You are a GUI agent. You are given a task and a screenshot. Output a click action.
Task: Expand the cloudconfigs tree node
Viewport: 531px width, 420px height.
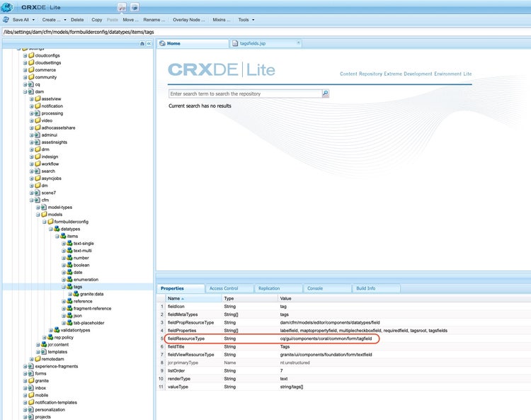tap(25, 55)
